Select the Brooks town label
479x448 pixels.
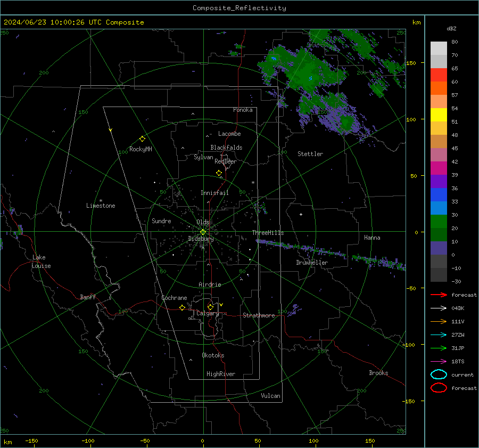pos(378,373)
